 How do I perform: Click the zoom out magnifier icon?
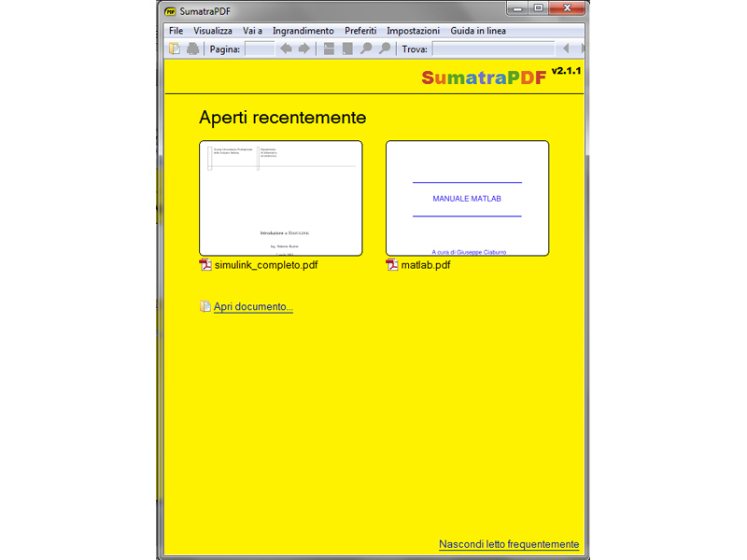pyautogui.click(x=366, y=49)
